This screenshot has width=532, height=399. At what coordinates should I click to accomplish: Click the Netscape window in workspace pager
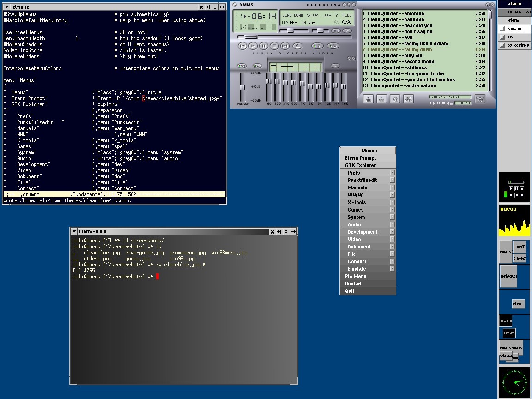pos(508,276)
